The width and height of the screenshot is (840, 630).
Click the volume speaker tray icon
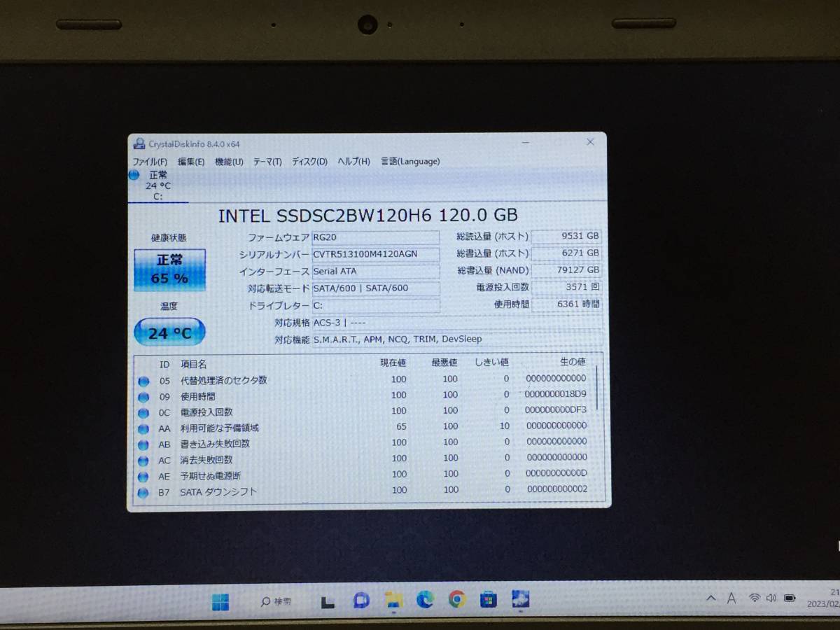[x=771, y=598]
